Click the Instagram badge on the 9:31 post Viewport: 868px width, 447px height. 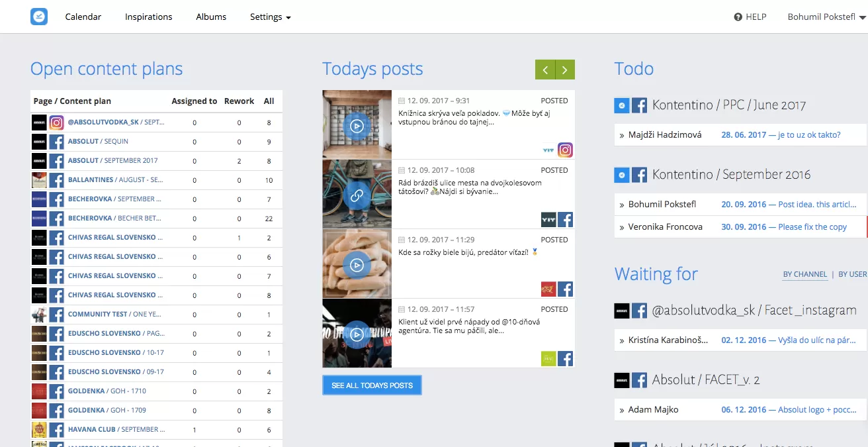565,150
